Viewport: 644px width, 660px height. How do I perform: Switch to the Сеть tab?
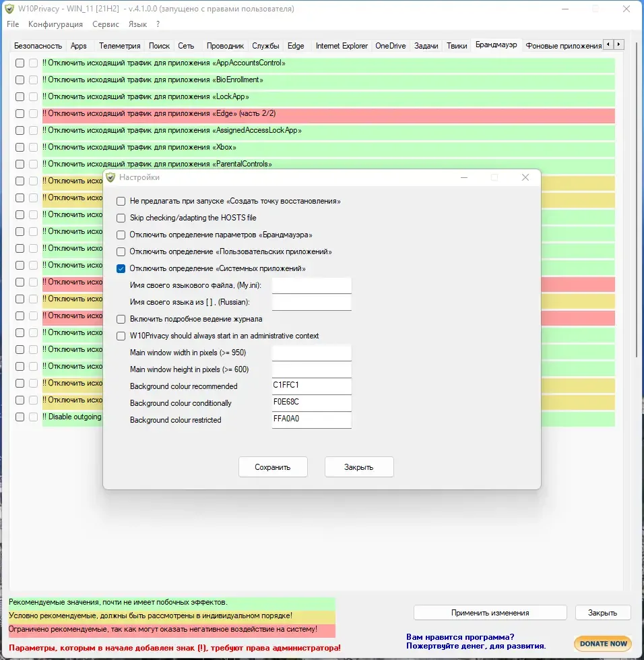coord(186,46)
